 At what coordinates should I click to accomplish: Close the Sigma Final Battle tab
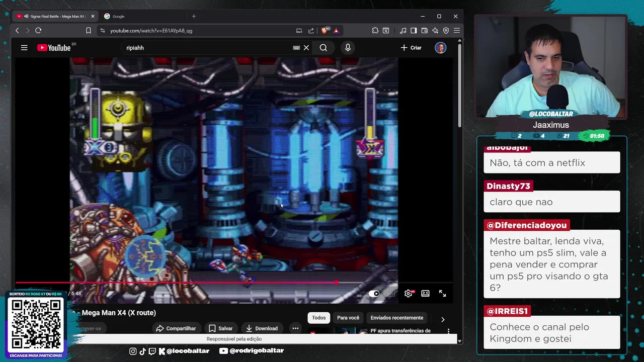point(93,16)
